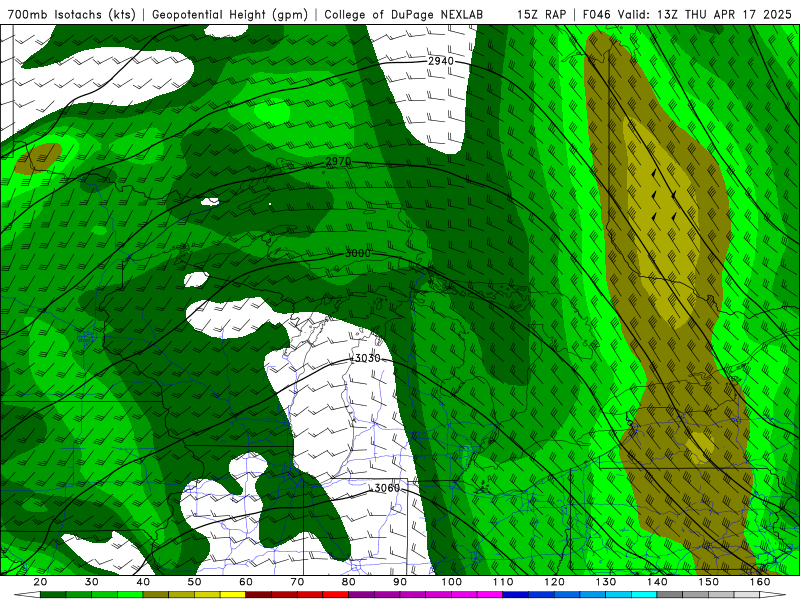Click the dark gray swatch under 140
Screen dimensions: 800x600
pos(670,595)
